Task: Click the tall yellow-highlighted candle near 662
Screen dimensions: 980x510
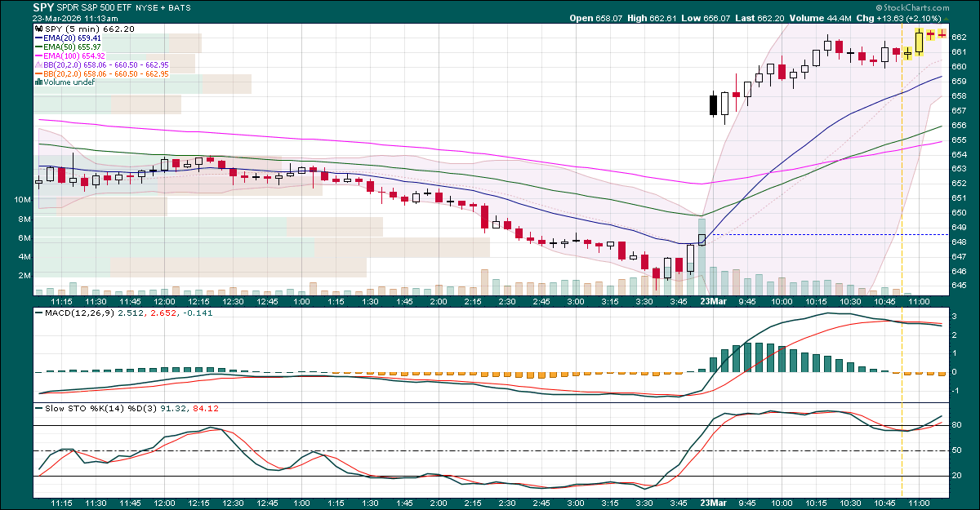Action: (919, 42)
